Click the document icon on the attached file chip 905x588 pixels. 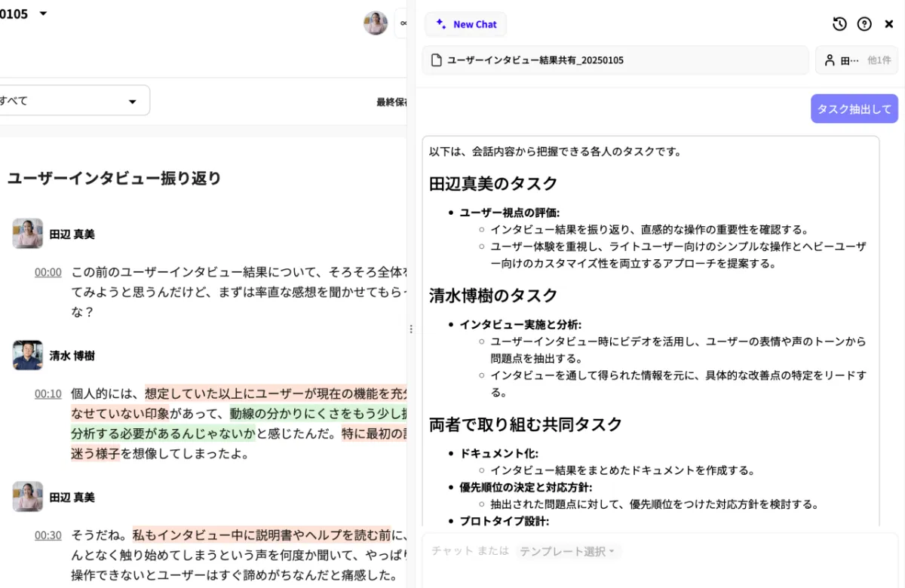click(436, 60)
